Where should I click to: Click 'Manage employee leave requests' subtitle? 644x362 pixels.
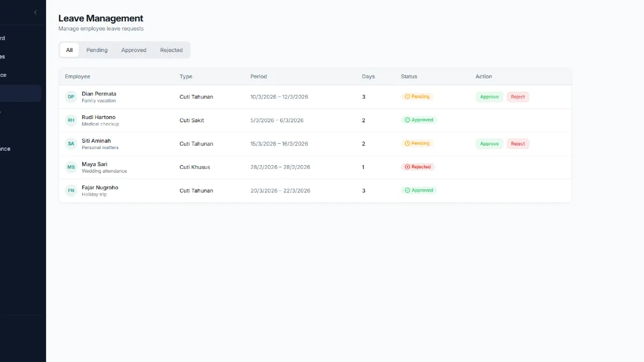(101, 28)
